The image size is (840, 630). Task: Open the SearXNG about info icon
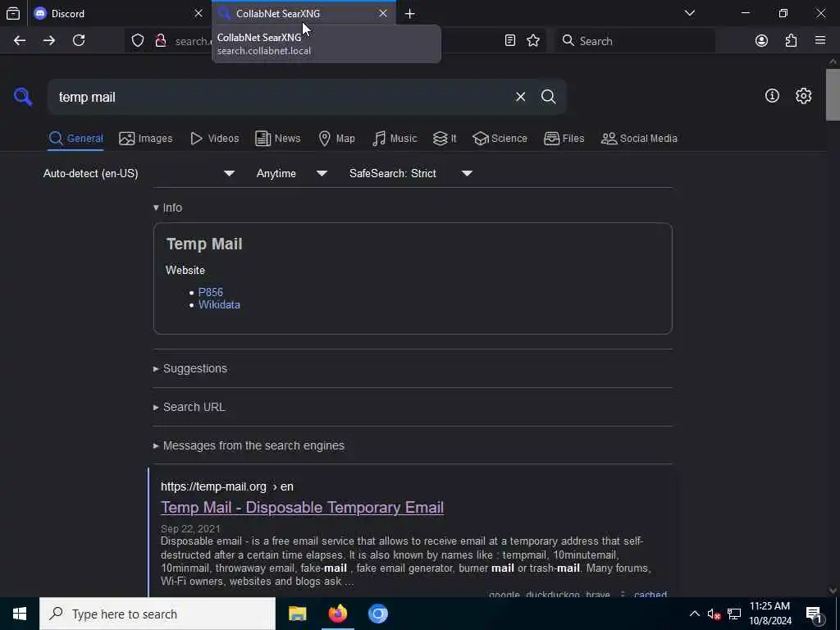click(x=772, y=96)
